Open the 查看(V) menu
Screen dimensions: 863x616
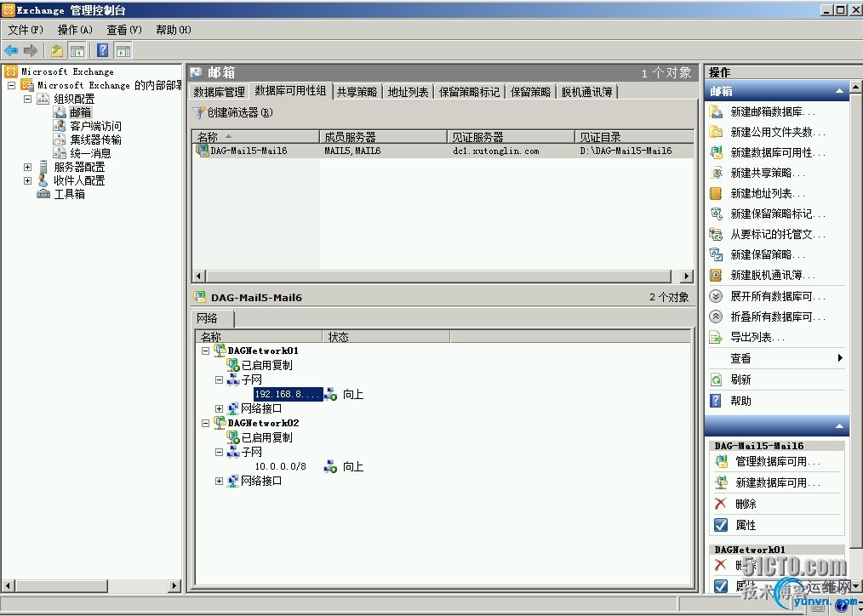(124, 30)
